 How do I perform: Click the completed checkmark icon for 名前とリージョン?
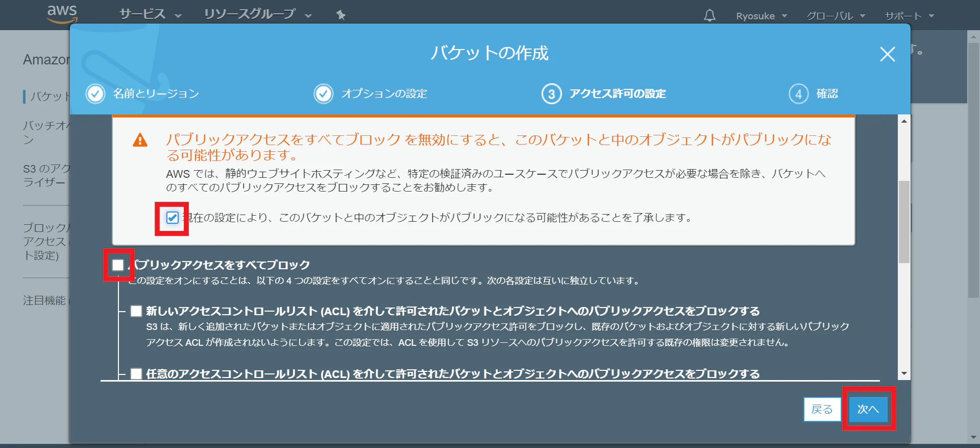[95, 94]
